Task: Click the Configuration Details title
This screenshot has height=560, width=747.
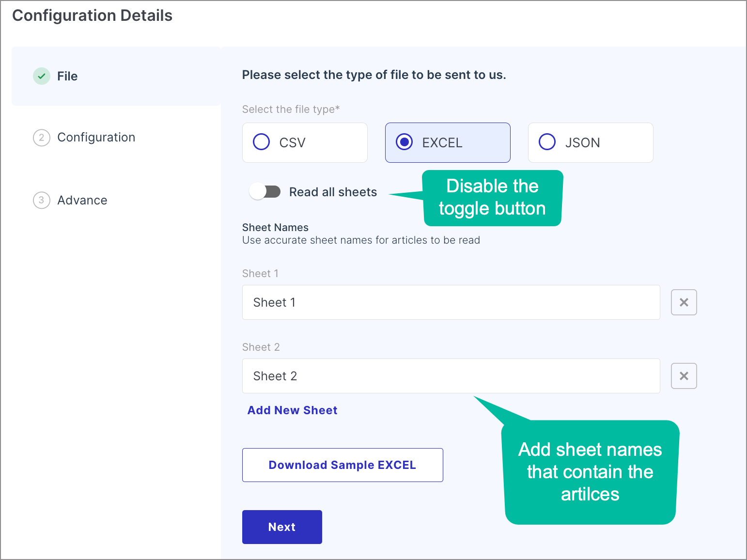Action: 92,16
